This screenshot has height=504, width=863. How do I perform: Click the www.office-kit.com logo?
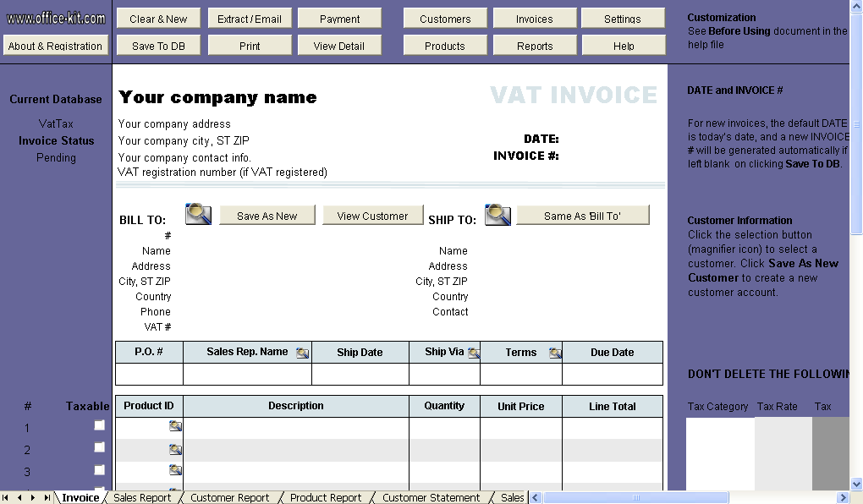[55, 16]
